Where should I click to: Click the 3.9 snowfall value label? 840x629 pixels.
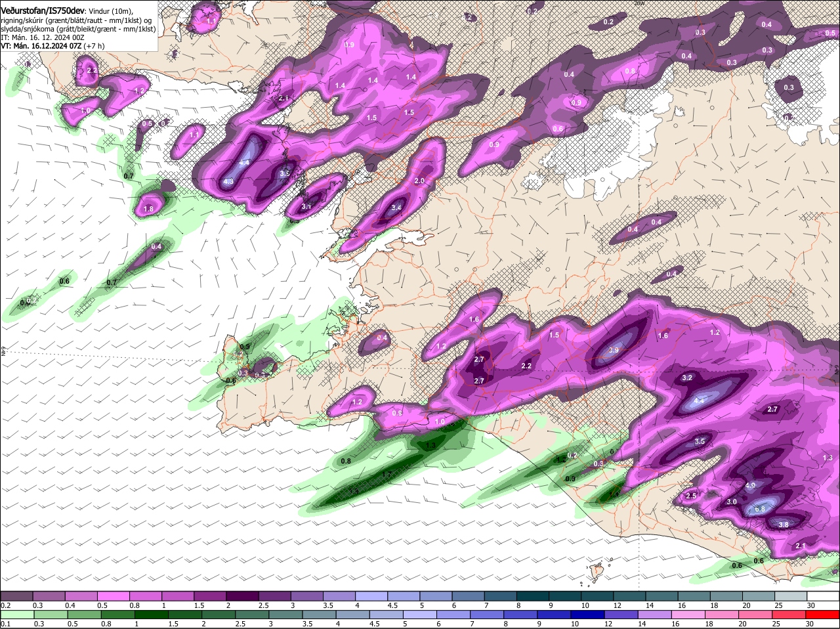click(x=614, y=351)
